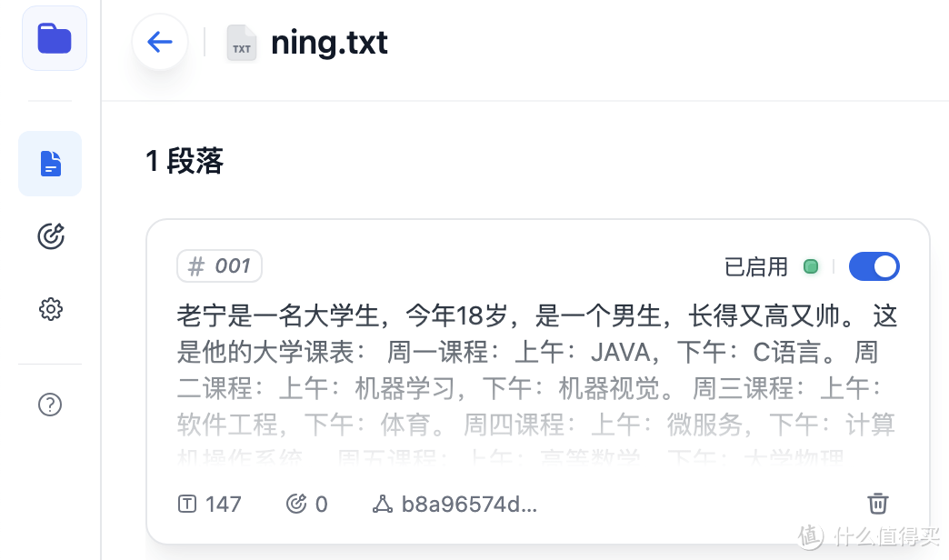Image resolution: width=949 pixels, height=560 pixels.
Task: Open the settings gear in the sidebar
Action: pyautogui.click(x=50, y=309)
